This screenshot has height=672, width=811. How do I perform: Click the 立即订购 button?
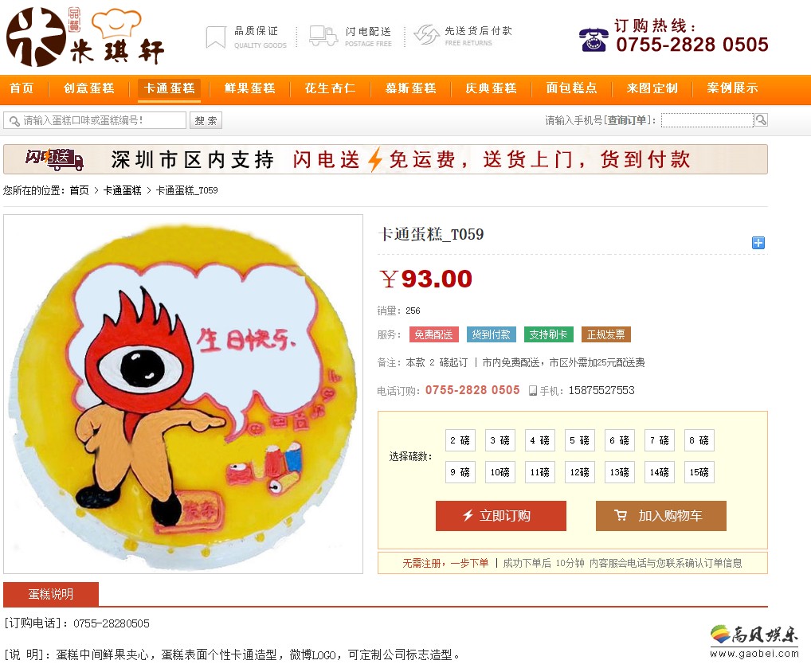click(x=500, y=515)
